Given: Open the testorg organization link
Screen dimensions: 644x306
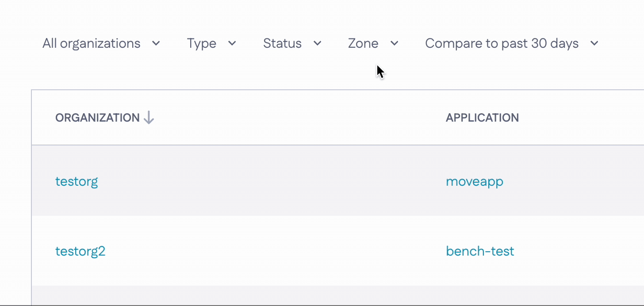Looking at the screenshot, I should tap(77, 181).
